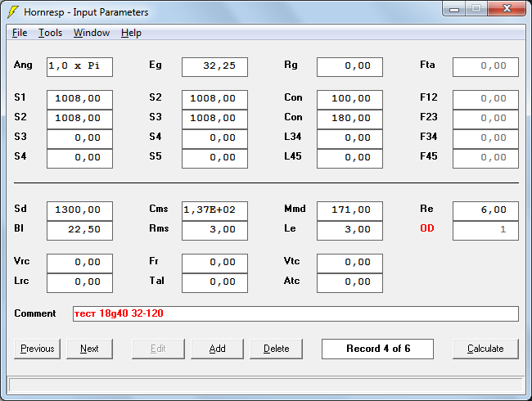Select the F34 input field
The image size is (532, 401).
point(485,139)
